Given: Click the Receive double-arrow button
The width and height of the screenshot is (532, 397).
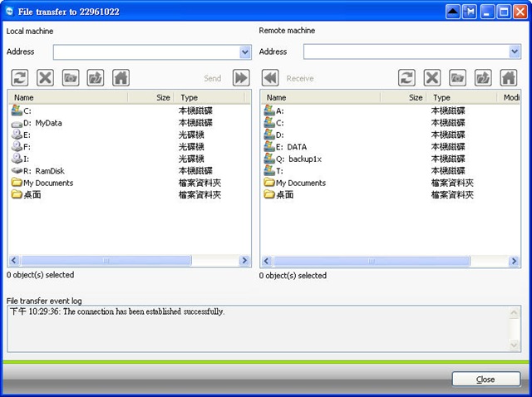Looking at the screenshot, I should pos(269,78).
